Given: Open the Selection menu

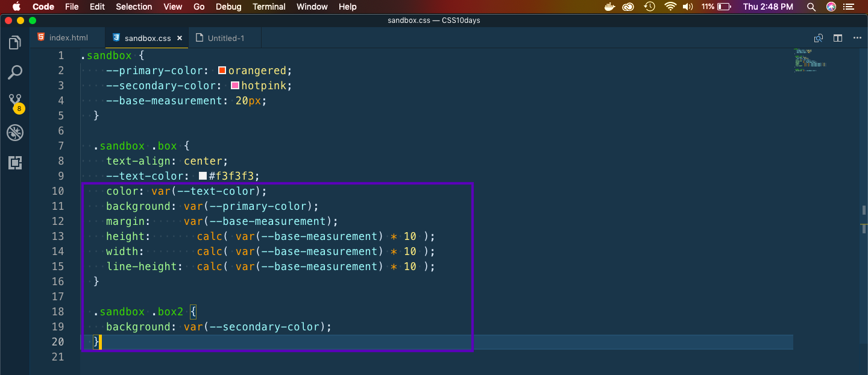Looking at the screenshot, I should [134, 7].
